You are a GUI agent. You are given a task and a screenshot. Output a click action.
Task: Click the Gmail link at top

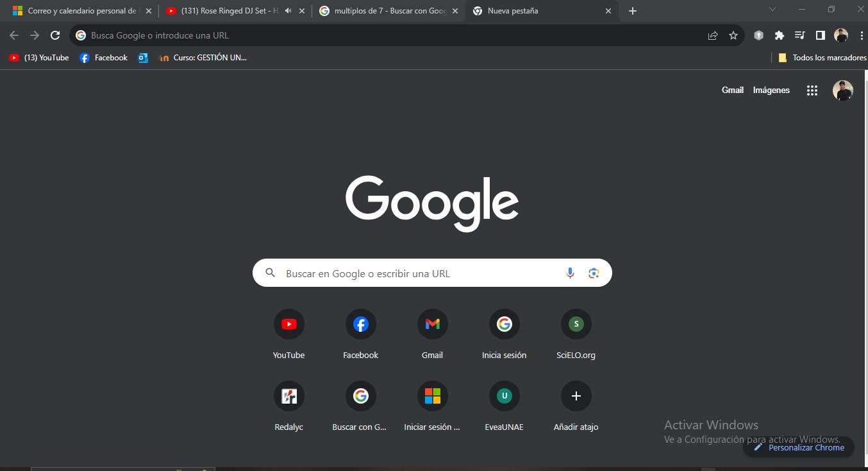(x=733, y=90)
